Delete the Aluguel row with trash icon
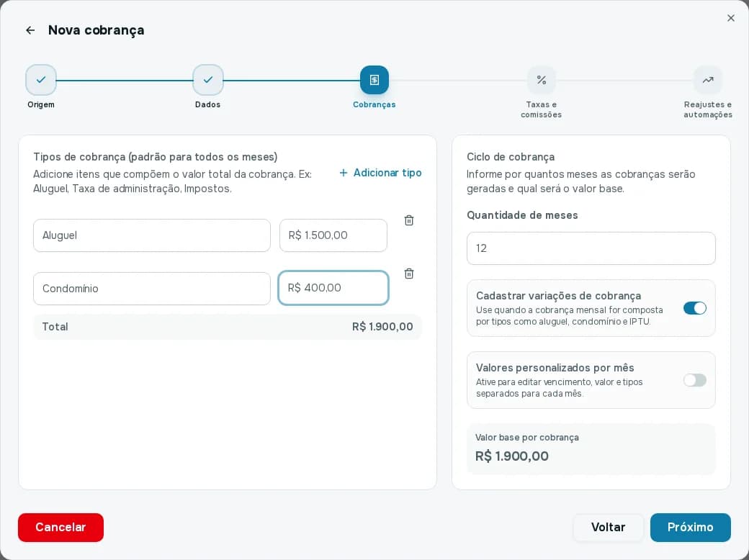This screenshot has height=560, width=749. [x=409, y=220]
